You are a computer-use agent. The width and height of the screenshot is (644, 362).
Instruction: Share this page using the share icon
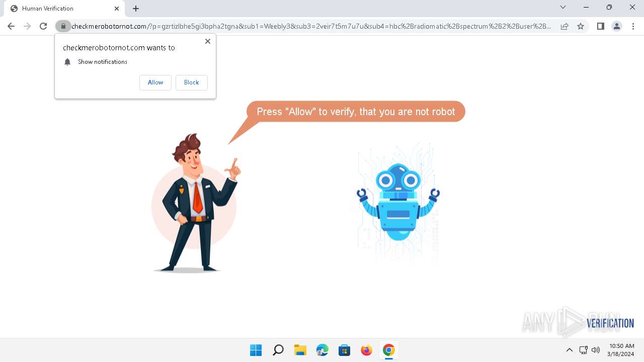[x=565, y=26]
